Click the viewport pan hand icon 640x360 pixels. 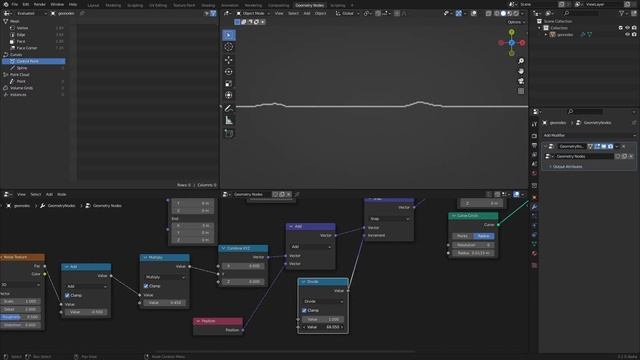521,71
